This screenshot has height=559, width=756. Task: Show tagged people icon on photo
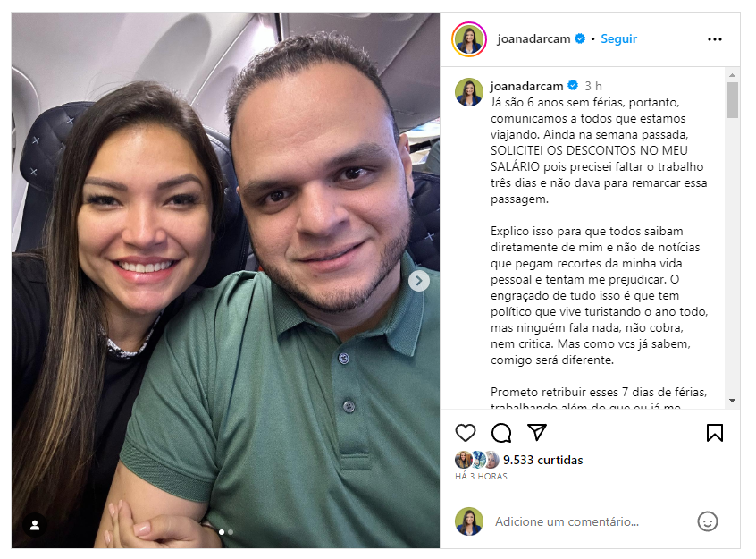point(35,525)
